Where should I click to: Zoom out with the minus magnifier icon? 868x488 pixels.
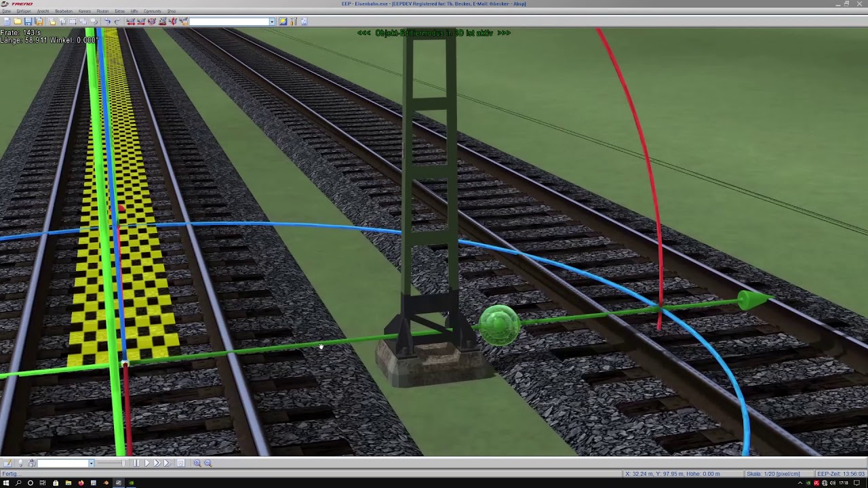tap(208, 463)
